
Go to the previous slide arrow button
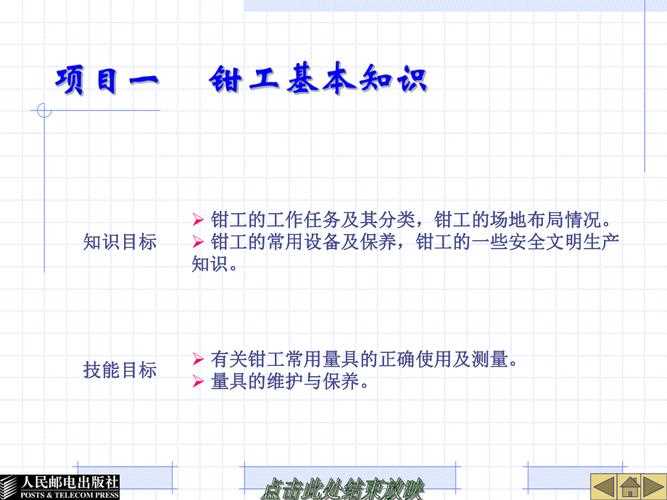pyautogui.click(x=603, y=487)
